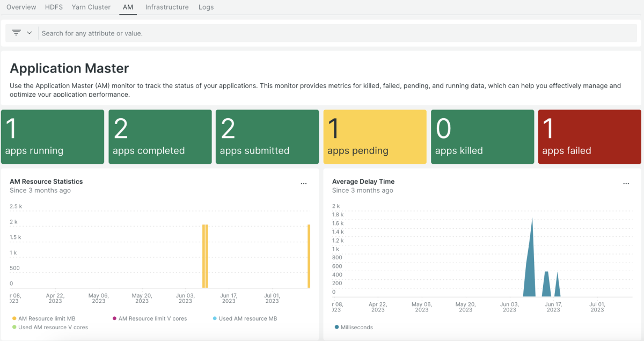
Task: Click the search attribute input field
Action: coord(322,33)
